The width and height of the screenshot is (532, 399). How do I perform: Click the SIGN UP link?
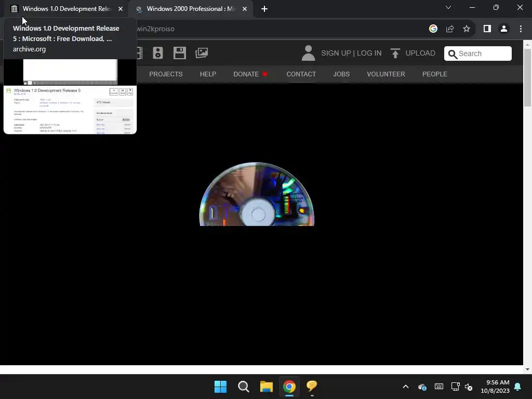tap(336, 54)
